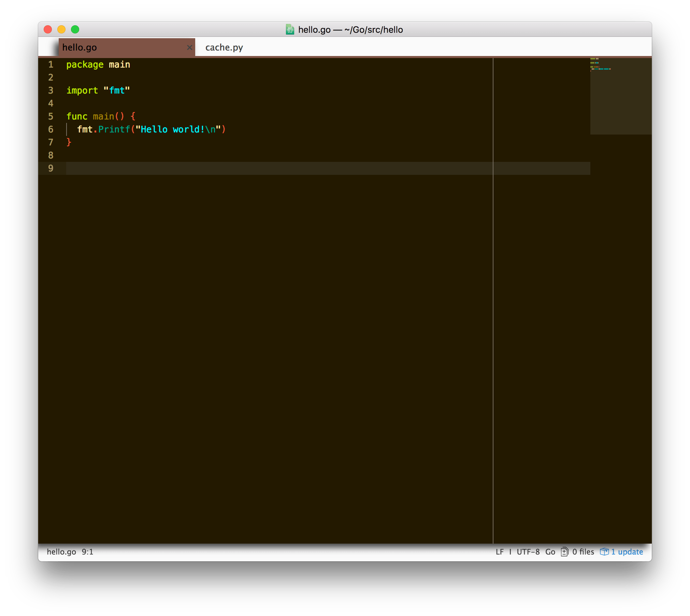Click line number 5 in gutter
This screenshot has width=690, height=616.
51,116
